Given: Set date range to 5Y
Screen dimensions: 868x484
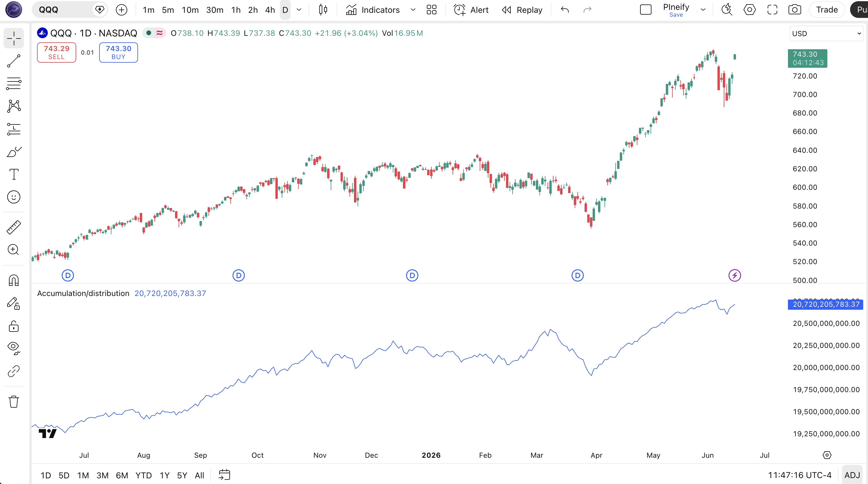Looking at the screenshot, I should 182,475.
